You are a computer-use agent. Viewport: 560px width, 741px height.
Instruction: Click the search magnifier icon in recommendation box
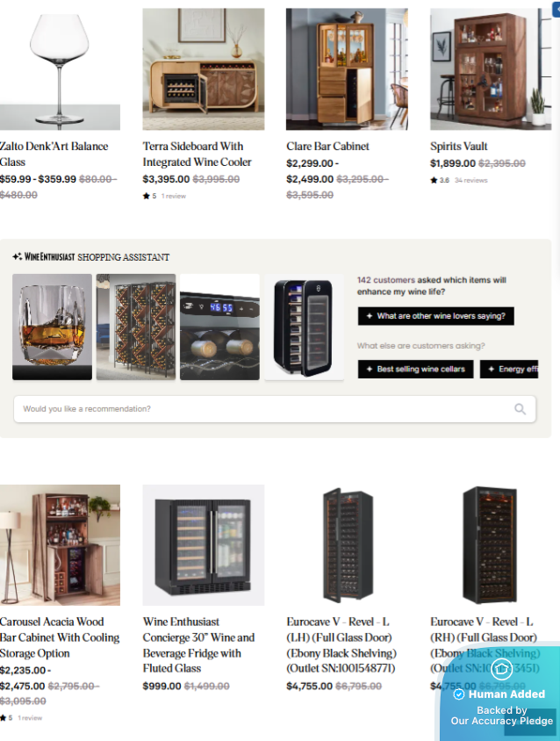[520, 409]
